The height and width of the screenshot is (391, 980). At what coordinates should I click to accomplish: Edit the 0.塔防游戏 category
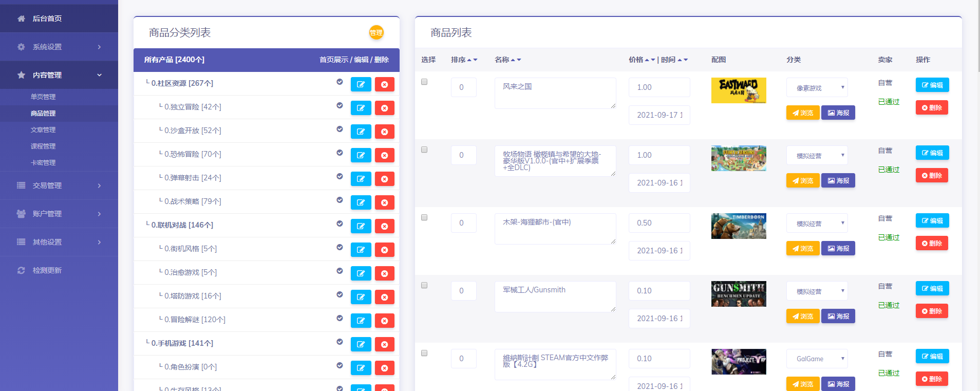tap(361, 297)
